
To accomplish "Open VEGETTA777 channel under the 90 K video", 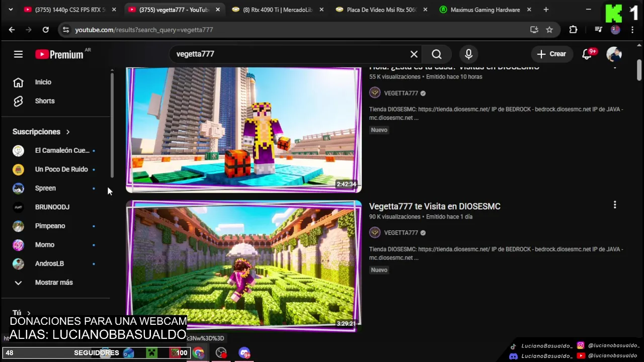I will [x=401, y=233].
